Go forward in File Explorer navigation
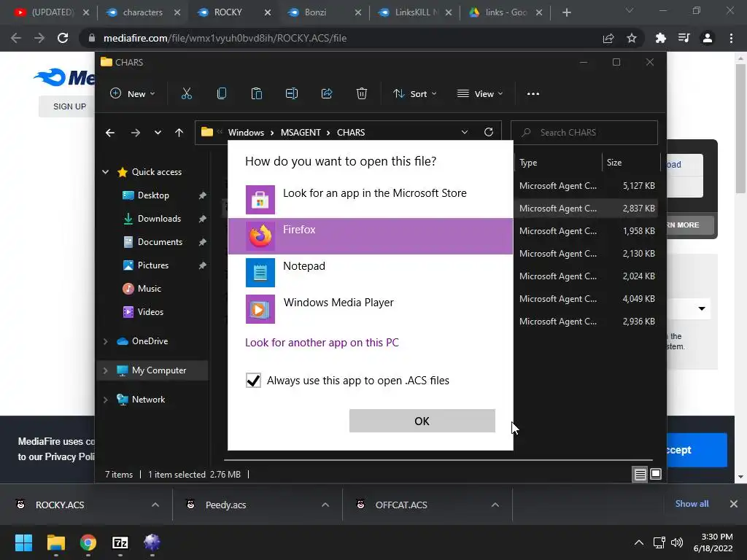The height and width of the screenshot is (560, 747). click(x=135, y=133)
